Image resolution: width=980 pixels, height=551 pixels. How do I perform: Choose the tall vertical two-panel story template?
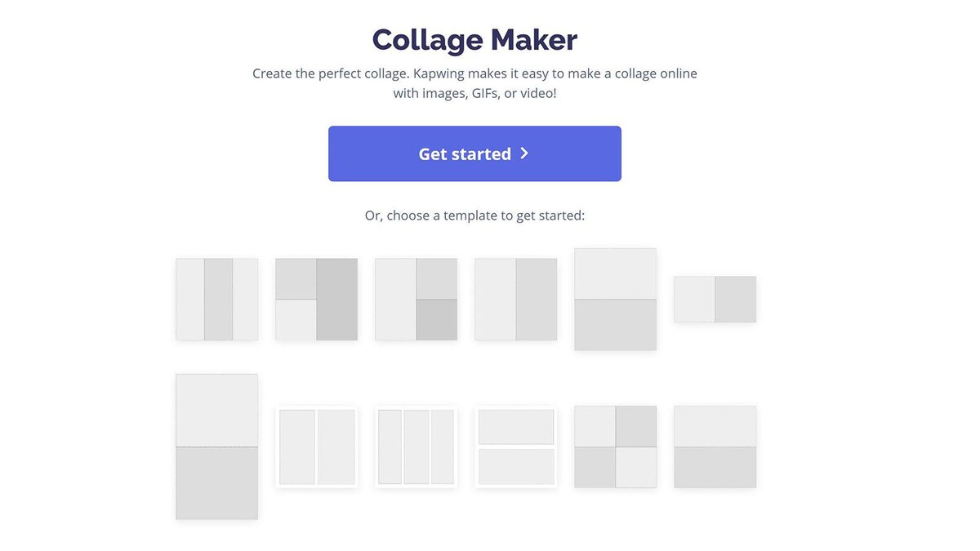tap(216, 447)
